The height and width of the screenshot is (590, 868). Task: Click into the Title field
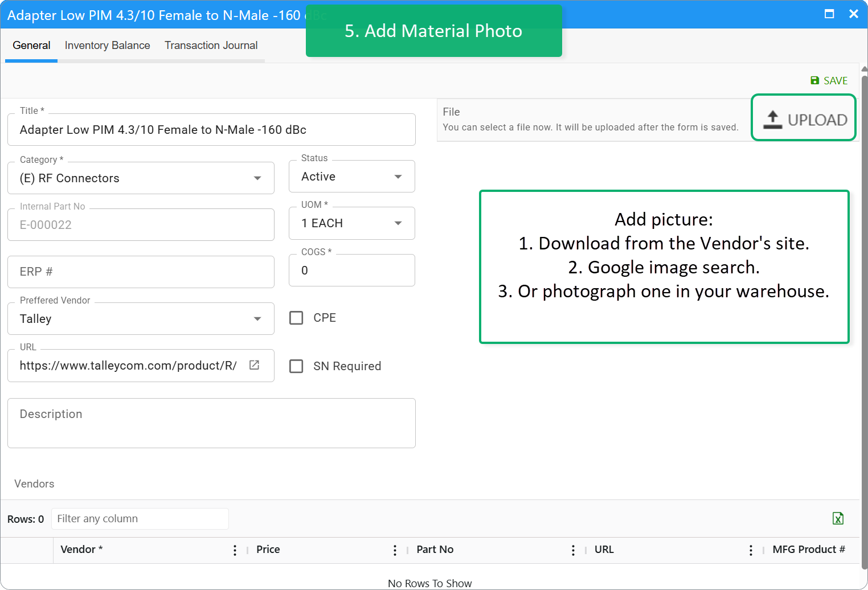211,130
